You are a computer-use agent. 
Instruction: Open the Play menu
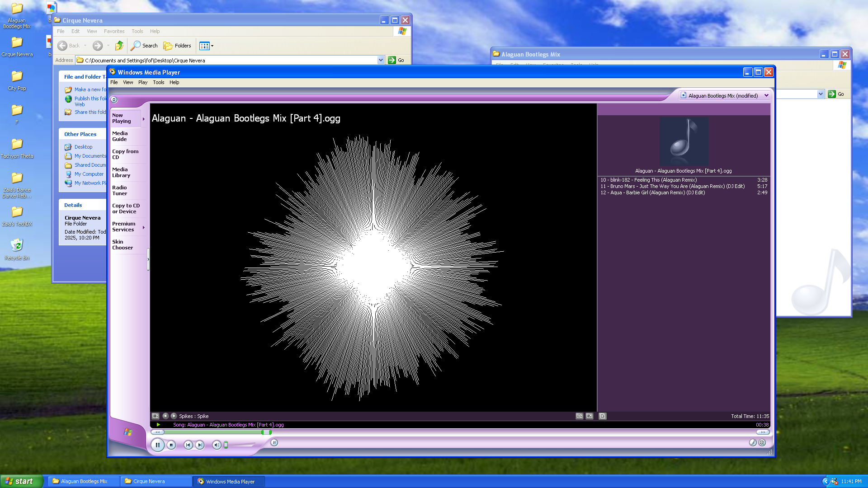pos(143,82)
